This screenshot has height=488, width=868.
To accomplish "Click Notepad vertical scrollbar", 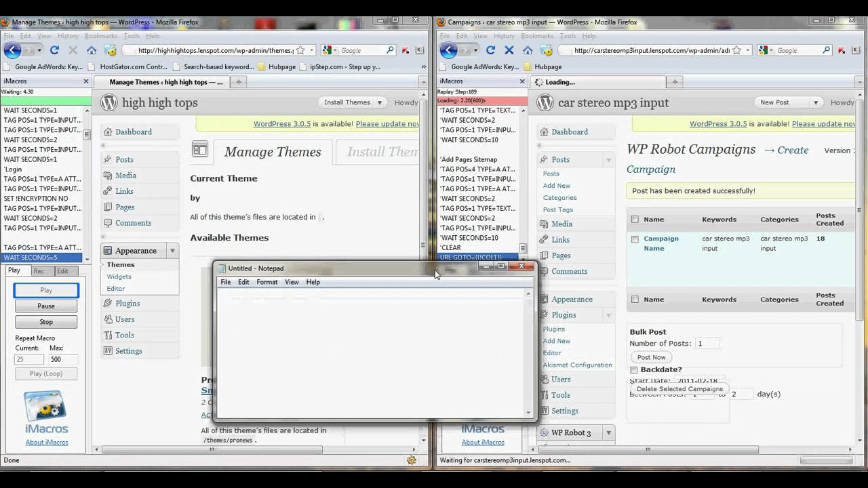I will 528,352.
